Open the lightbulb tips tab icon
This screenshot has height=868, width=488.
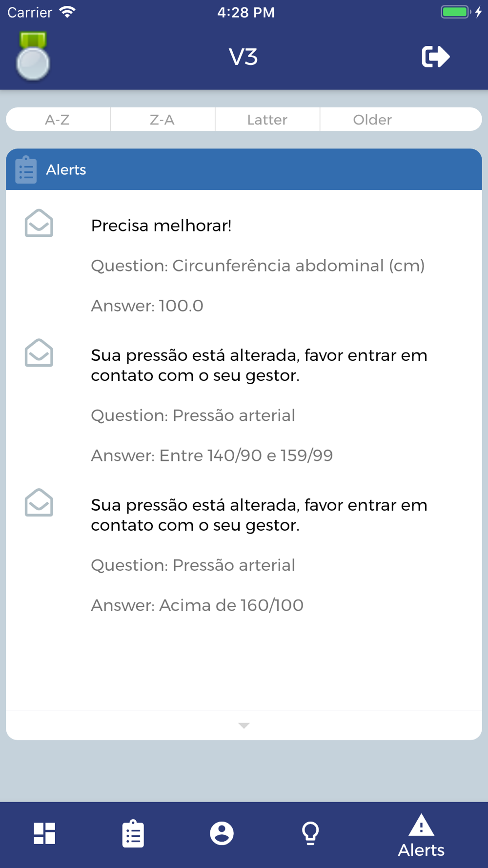[310, 833]
